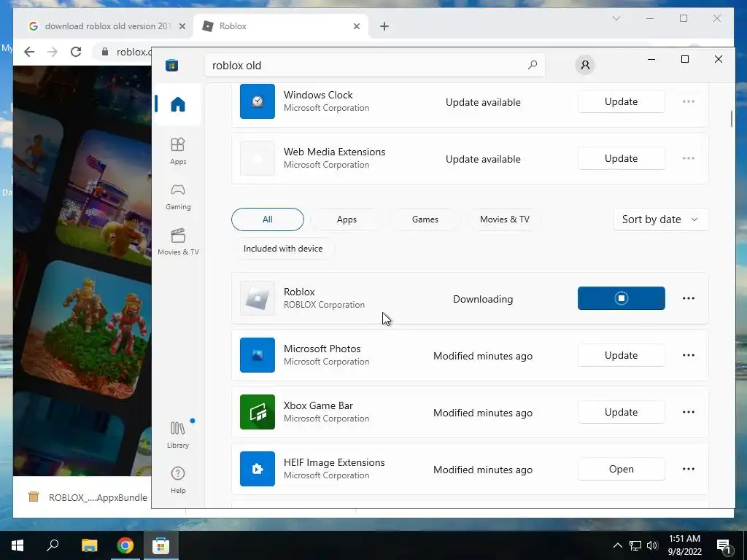Select the Included with device filter
This screenshot has width=747, height=560.
(283, 249)
